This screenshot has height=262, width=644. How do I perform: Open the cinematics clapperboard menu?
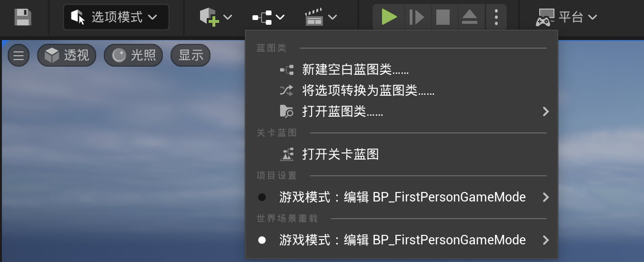coord(314,18)
